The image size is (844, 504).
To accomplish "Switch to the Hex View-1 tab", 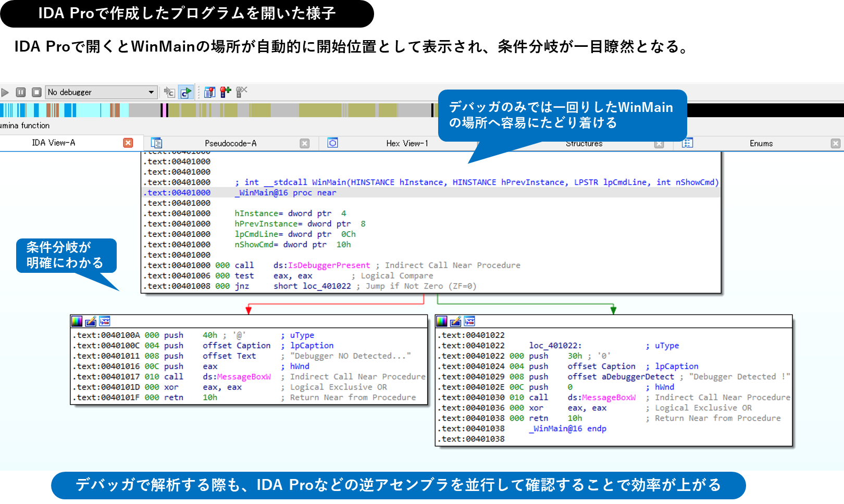I will click(x=407, y=143).
